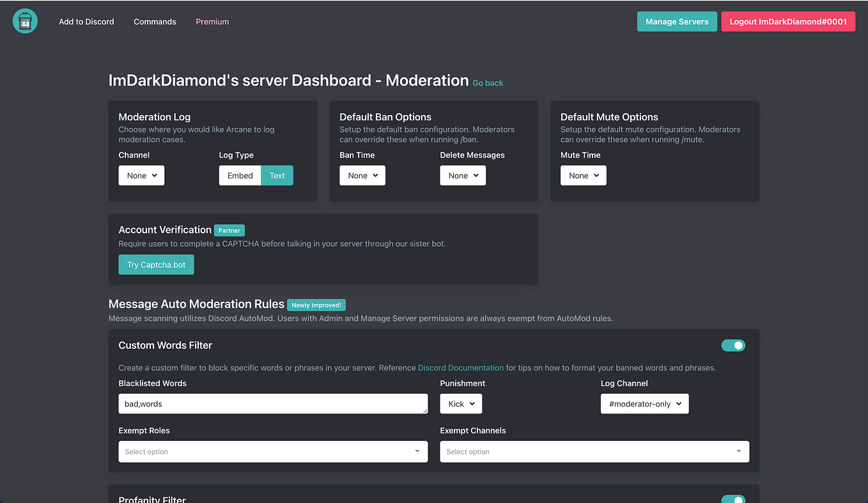Click the Custom Words Filter heading
Image resolution: width=868 pixels, height=503 pixels.
point(166,345)
